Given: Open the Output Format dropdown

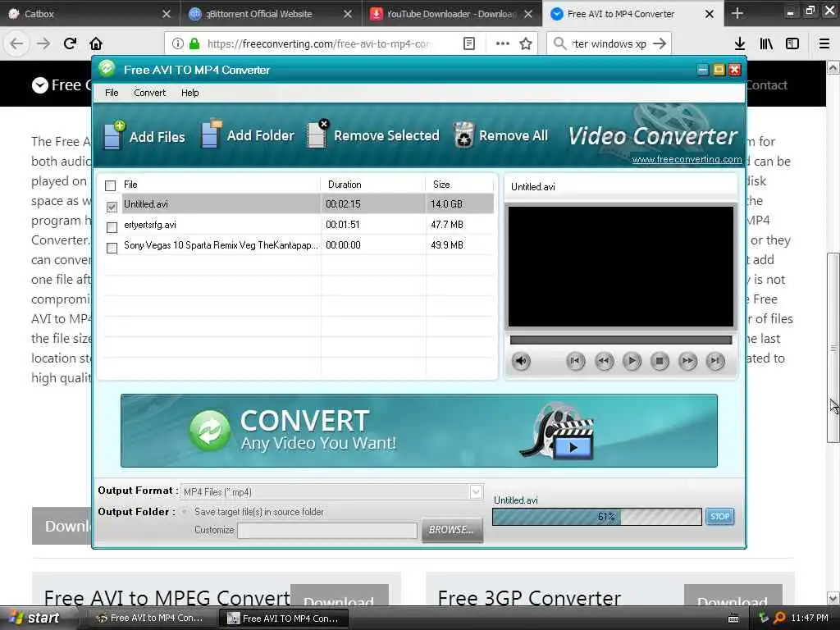Looking at the screenshot, I should pyautogui.click(x=476, y=492).
